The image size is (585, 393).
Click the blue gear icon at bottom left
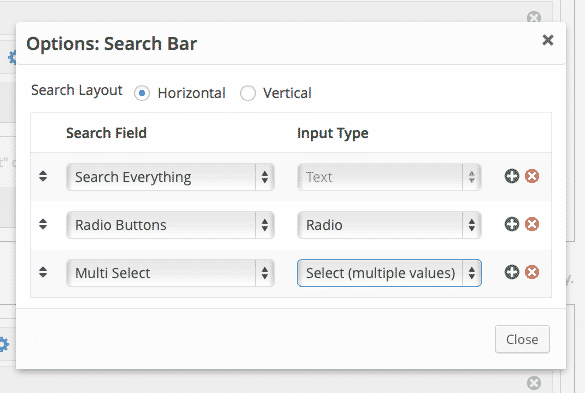click(x=4, y=344)
